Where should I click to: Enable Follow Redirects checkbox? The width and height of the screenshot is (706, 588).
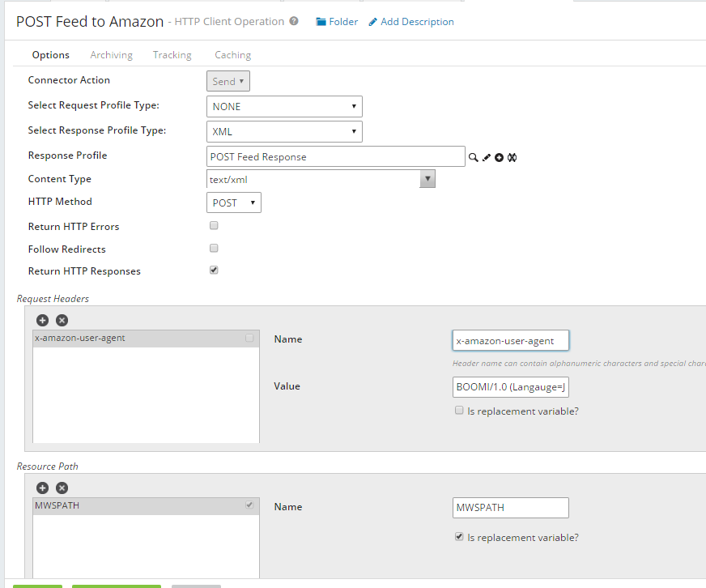point(214,249)
